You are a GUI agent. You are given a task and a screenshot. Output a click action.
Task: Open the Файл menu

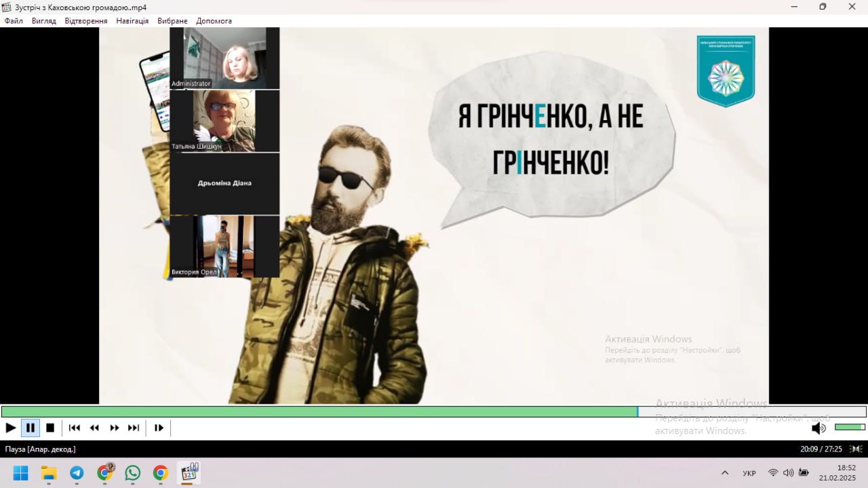(x=14, y=21)
